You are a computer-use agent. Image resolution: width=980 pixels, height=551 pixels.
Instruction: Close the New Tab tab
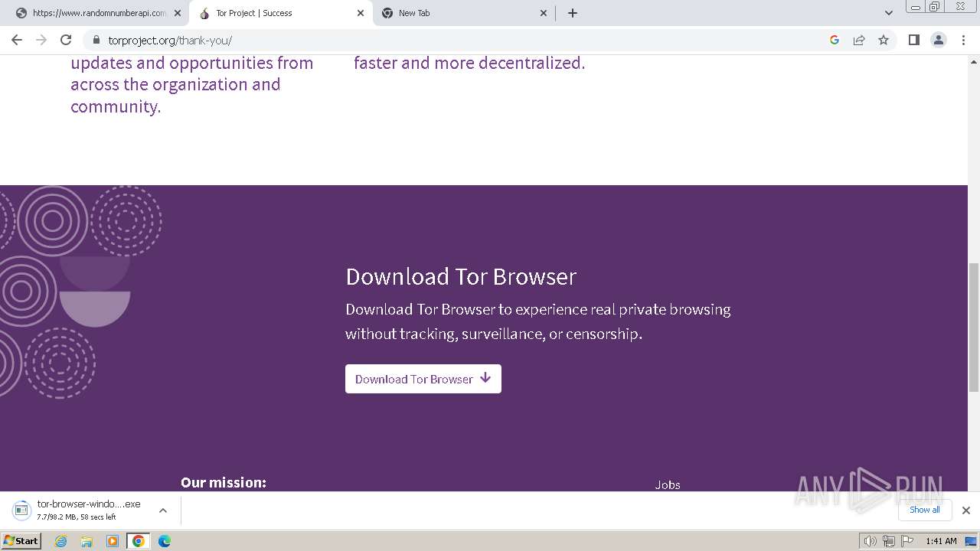[544, 13]
